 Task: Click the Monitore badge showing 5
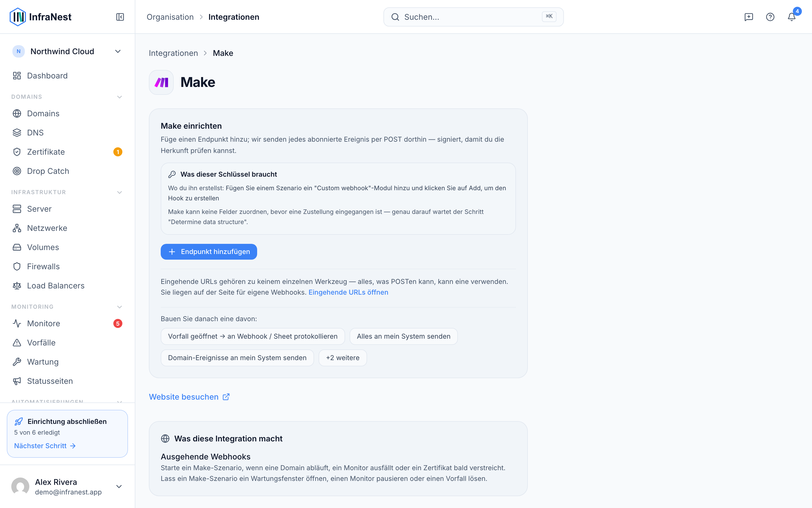click(x=118, y=323)
